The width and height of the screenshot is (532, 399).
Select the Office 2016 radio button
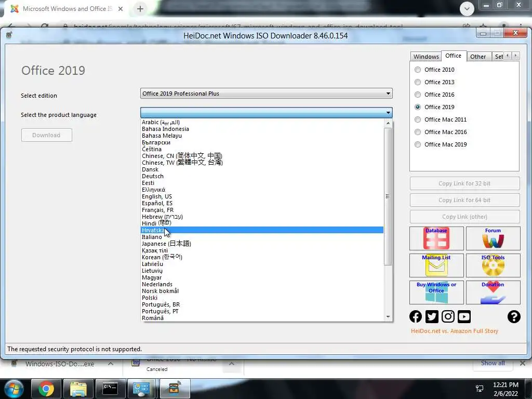[x=418, y=95]
